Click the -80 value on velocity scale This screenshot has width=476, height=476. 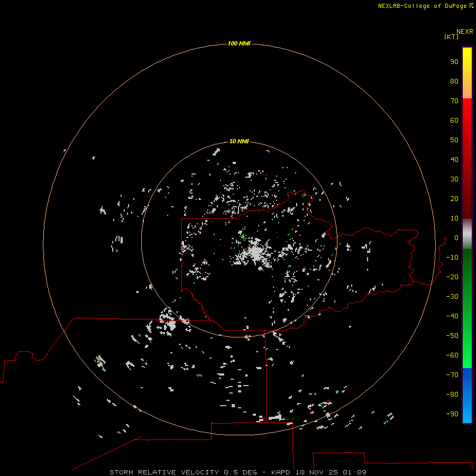coord(452,395)
